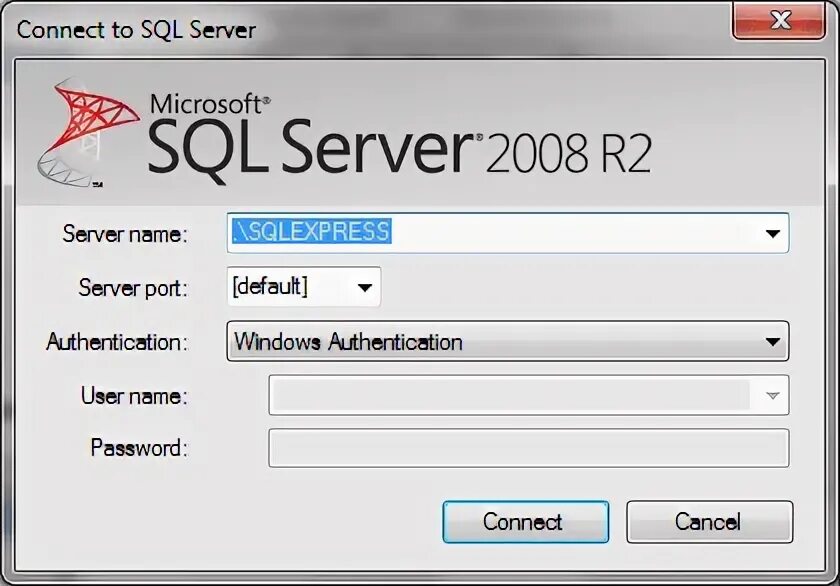Close the Connect to SQL Server dialog

coord(778,20)
